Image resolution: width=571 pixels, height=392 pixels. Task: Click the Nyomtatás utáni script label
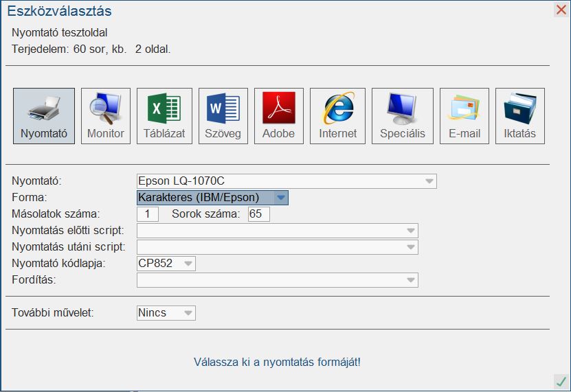pos(69,246)
